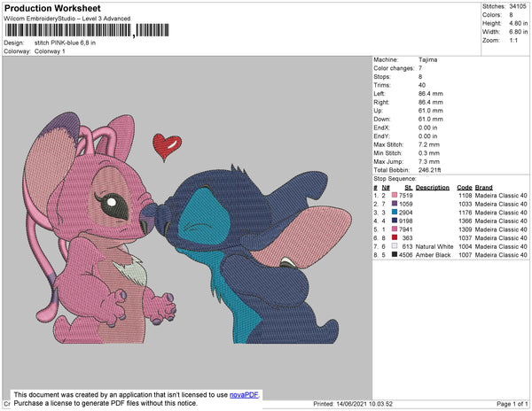The width and height of the screenshot is (532, 411).
Task: Click the Trims value 40
Action: click(x=422, y=85)
